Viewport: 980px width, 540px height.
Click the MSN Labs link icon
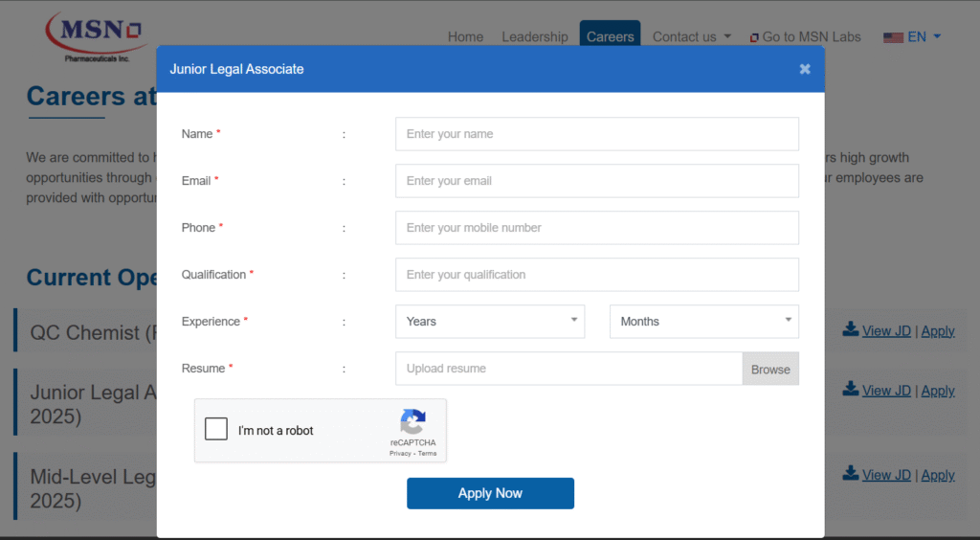tap(754, 37)
